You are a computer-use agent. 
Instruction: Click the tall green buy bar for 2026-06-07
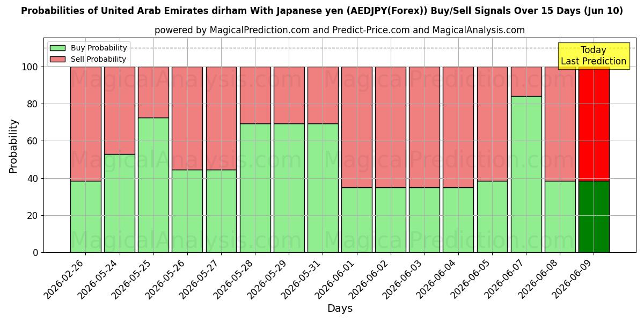click(x=526, y=174)
